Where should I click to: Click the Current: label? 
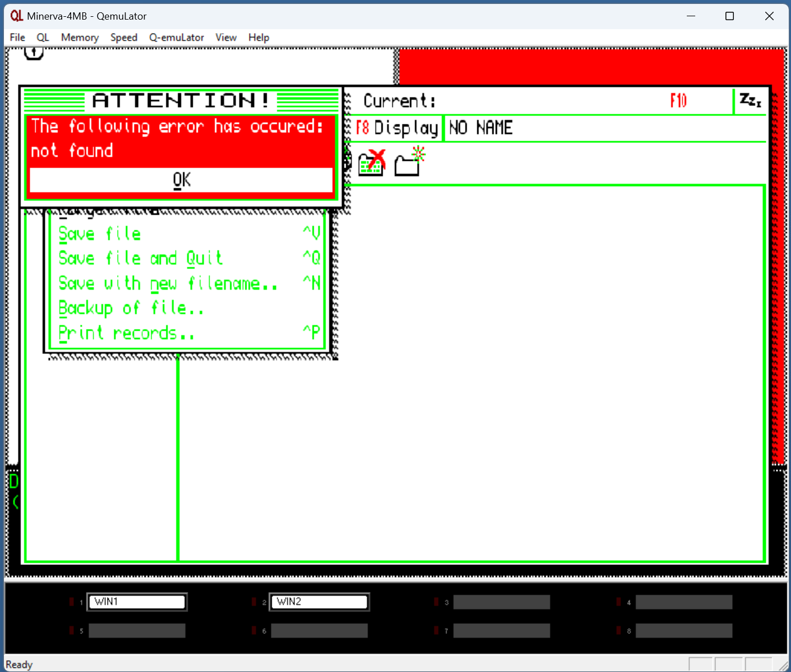(399, 101)
